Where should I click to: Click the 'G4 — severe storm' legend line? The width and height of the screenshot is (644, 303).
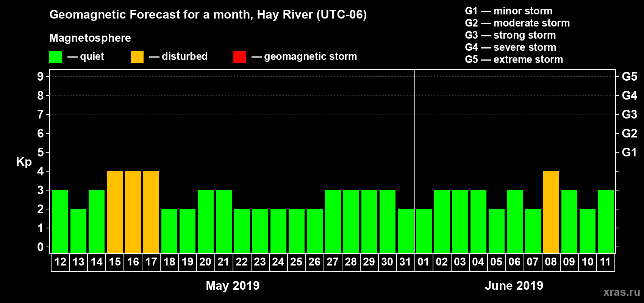pos(511,47)
